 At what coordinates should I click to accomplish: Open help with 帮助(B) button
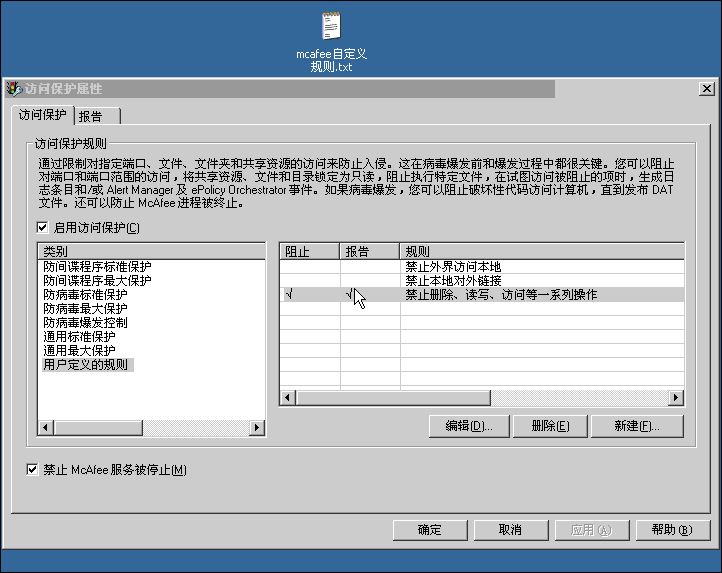coord(673,530)
